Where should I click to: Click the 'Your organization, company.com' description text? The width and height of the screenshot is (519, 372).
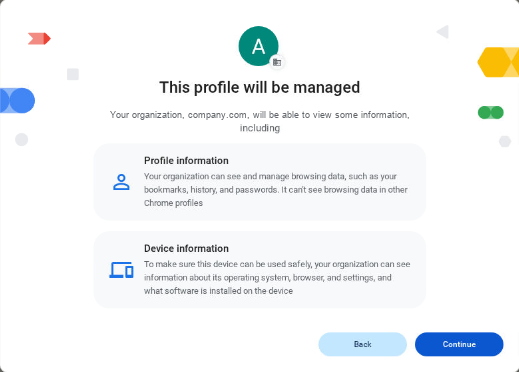[x=259, y=121]
